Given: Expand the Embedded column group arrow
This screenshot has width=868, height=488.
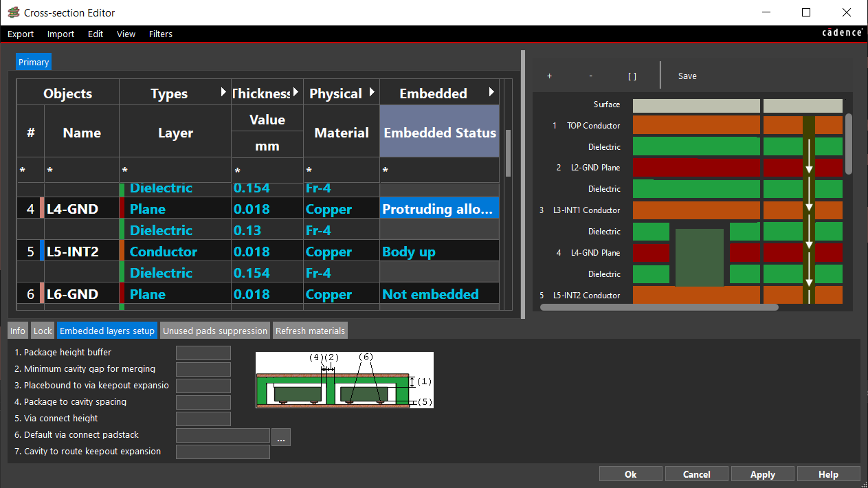Looking at the screenshot, I should coord(491,92).
